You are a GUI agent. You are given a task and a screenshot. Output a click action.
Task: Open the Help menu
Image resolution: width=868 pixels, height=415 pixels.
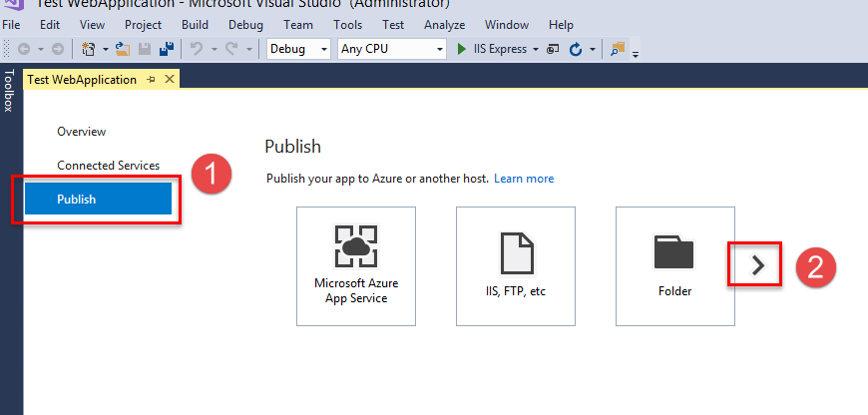(x=561, y=25)
